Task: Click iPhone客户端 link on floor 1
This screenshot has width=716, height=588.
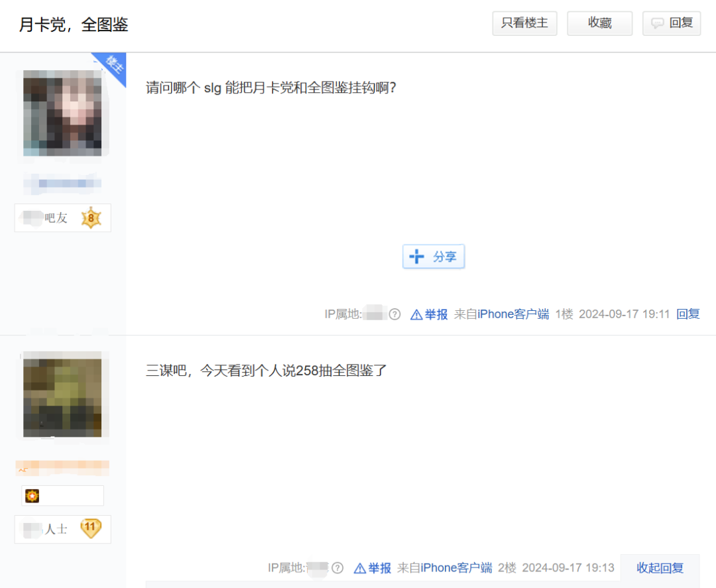Action: [x=513, y=314]
